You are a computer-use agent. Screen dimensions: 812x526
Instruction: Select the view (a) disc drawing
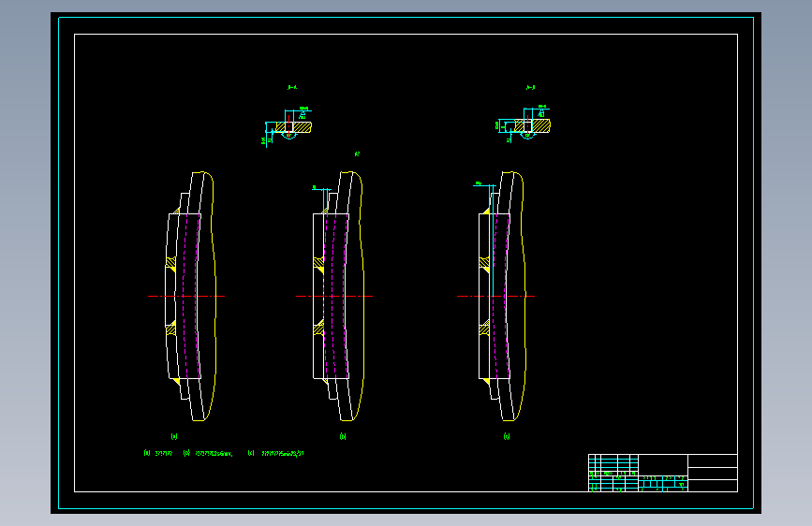190,296
